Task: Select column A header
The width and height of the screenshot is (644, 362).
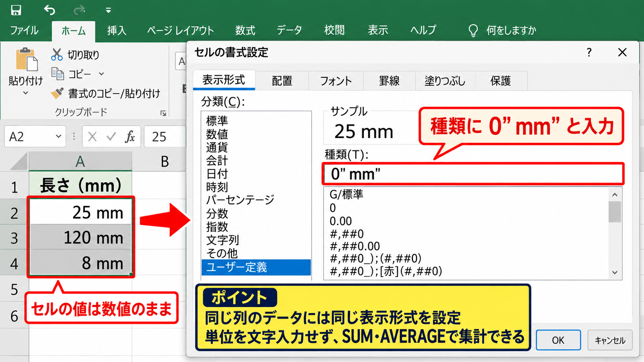Action: 80,161
